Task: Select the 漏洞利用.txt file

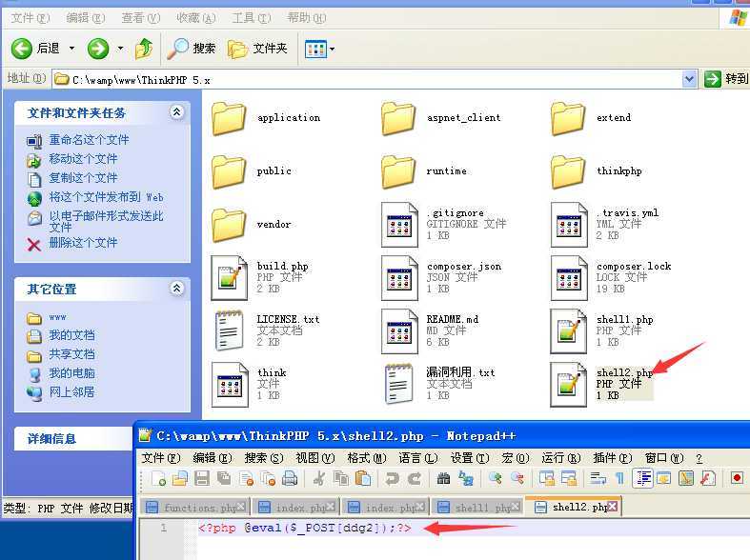Action: pyautogui.click(x=440, y=384)
